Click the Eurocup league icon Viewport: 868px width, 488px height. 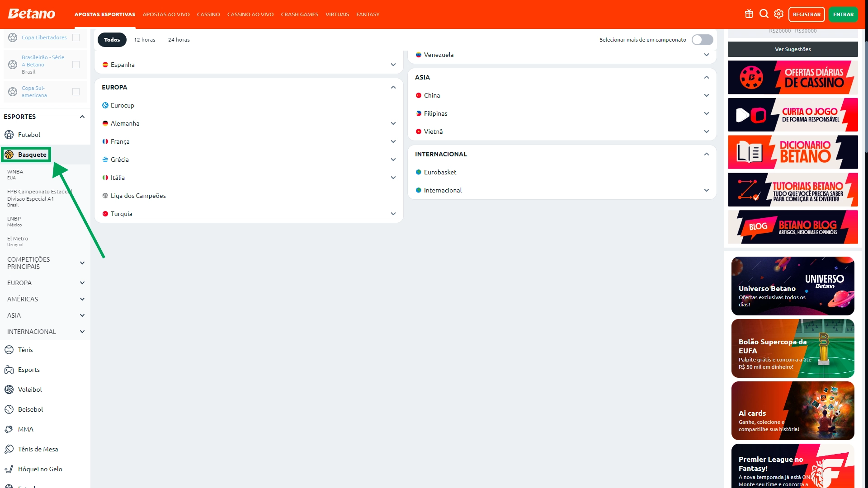[x=105, y=105]
